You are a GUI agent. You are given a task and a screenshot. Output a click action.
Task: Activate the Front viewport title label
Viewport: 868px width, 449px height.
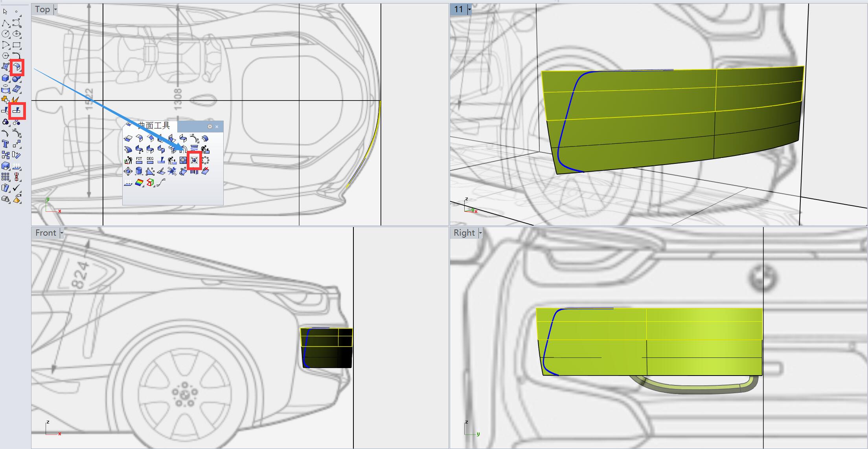coord(46,233)
